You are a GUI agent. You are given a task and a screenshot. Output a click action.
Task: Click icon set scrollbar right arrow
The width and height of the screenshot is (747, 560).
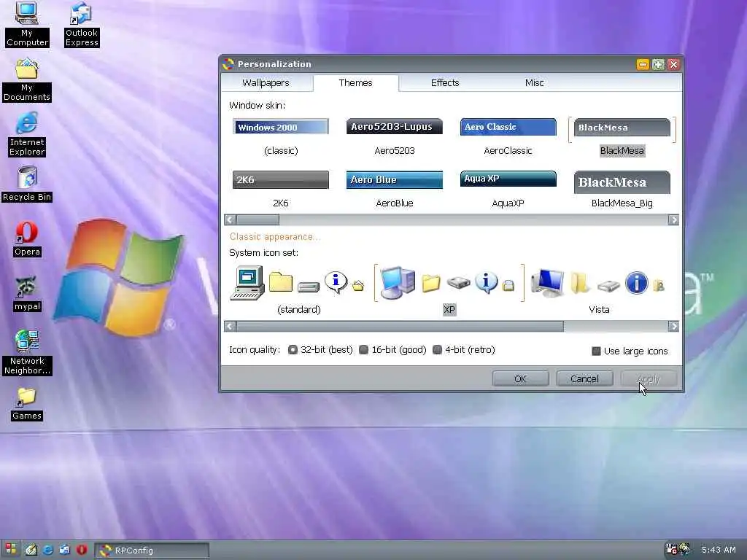tap(673, 326)
